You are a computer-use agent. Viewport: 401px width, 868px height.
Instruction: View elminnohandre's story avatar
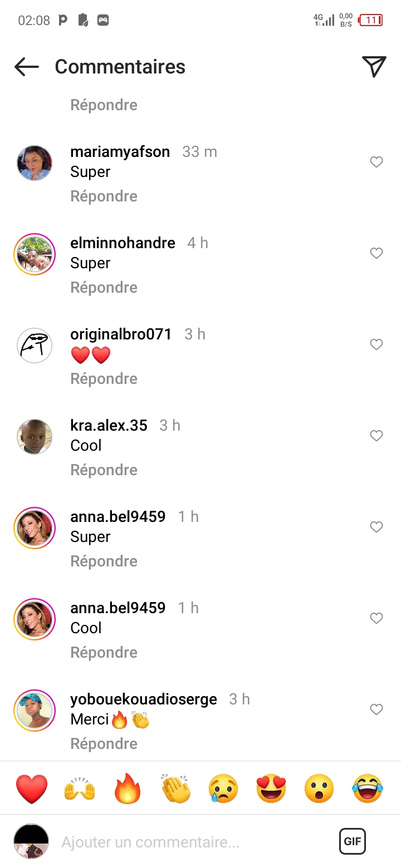[35, 254]
